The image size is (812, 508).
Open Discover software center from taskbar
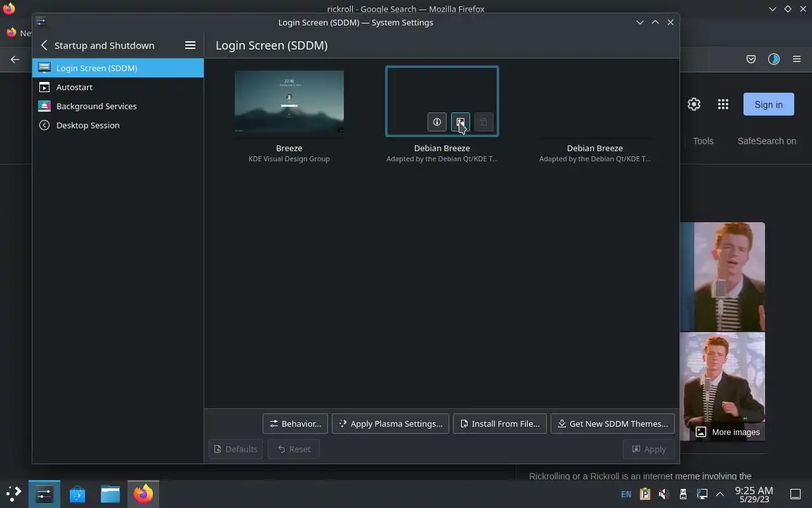point(77,493)
